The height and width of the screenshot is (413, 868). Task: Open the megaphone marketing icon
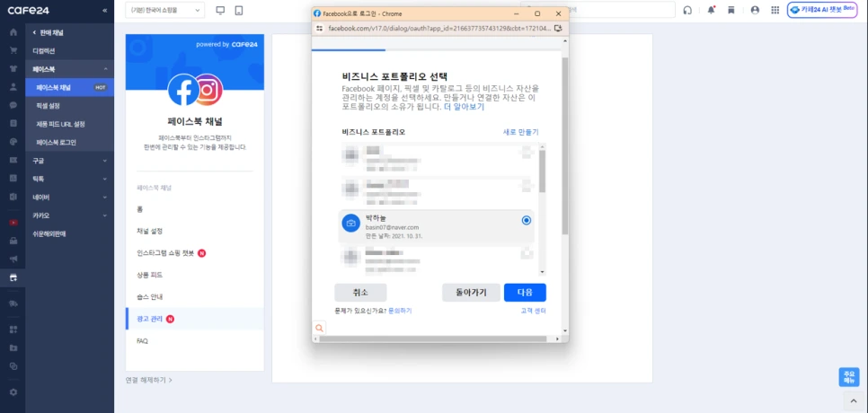point(13,259)
